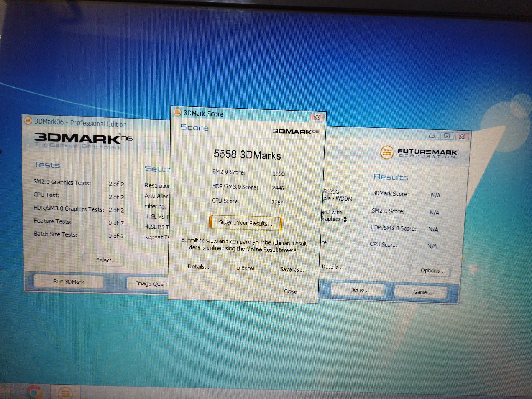
Task: Close the 3DMark Score dialog
Action: click(317, 117)
